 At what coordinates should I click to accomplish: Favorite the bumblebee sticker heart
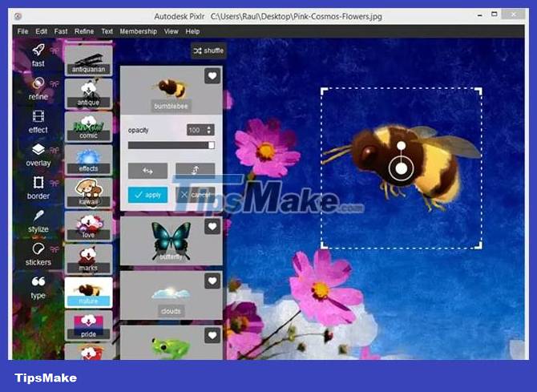point(212,76)
